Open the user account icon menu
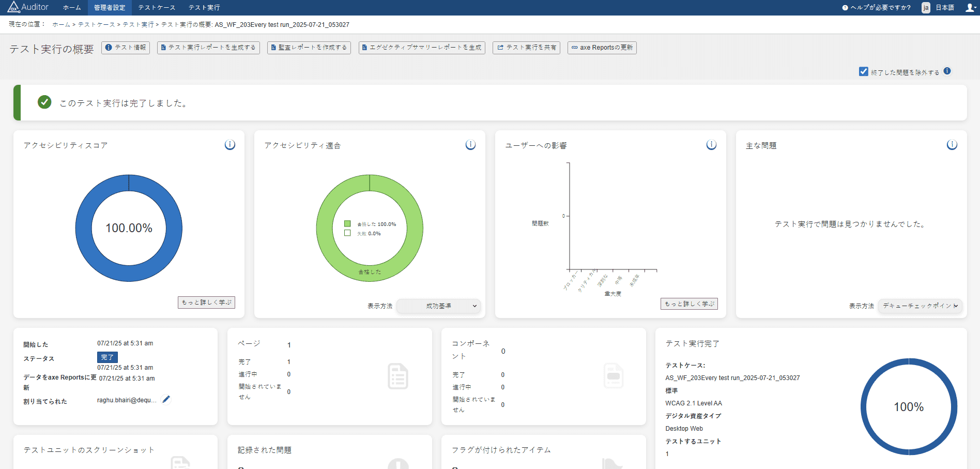Viewport: 980px width, 469px height. [970, 8]
